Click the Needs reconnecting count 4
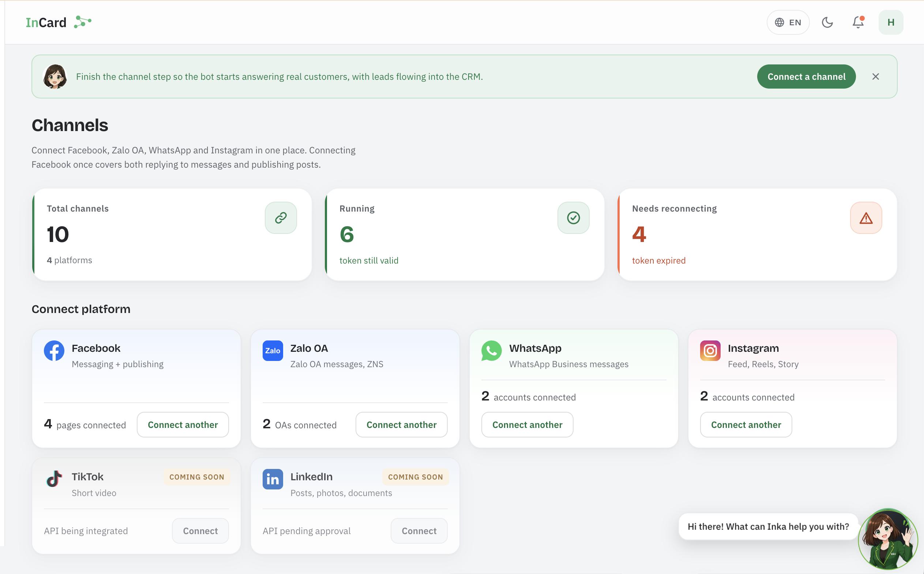Image resolution: width=924 pixels, height=574 pixels. tap(639, 234)
